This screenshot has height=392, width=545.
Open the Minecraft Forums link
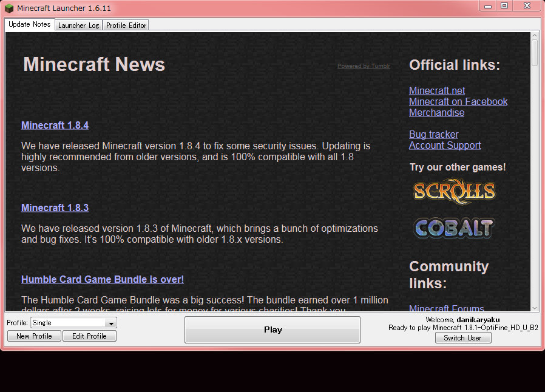click(447, 307)
